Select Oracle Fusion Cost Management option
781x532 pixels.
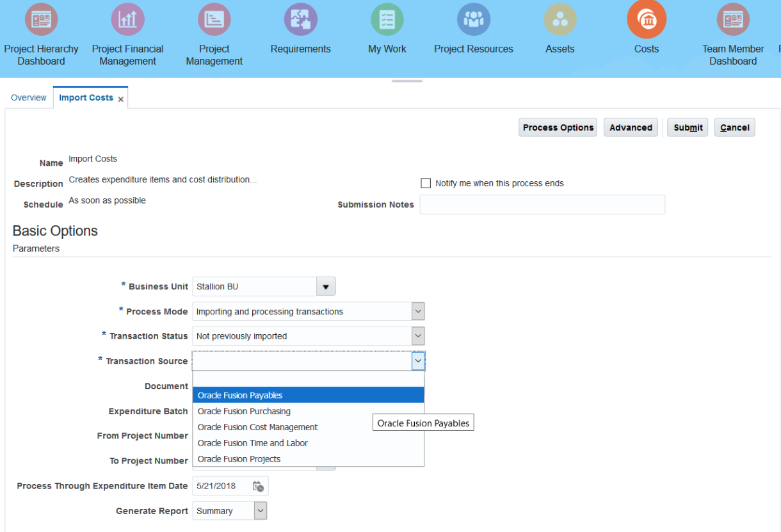(x=308, y=427)
